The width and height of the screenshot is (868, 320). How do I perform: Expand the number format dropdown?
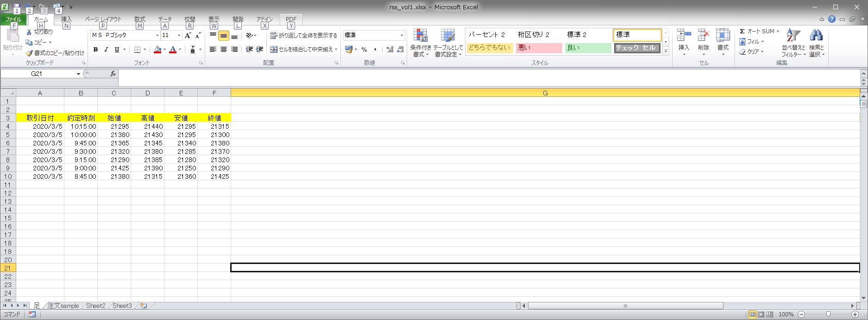(x=402, y=36)
